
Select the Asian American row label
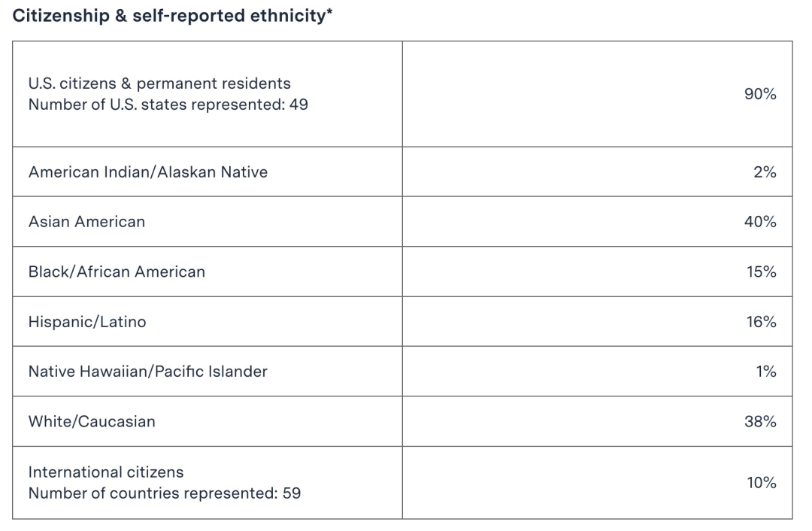point(87,222)
